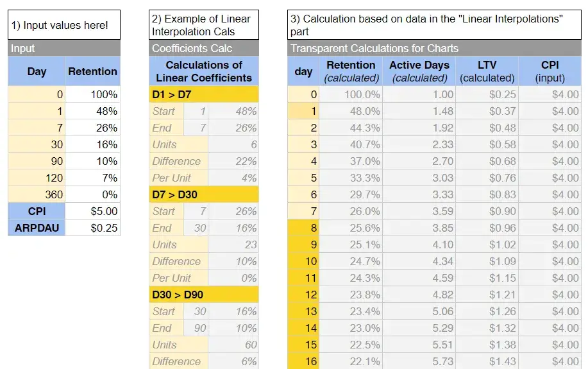Screen dimensions: 588x369
Task: Click the Difference 22% cell under D1 > D7
Action: pos(233,161)
